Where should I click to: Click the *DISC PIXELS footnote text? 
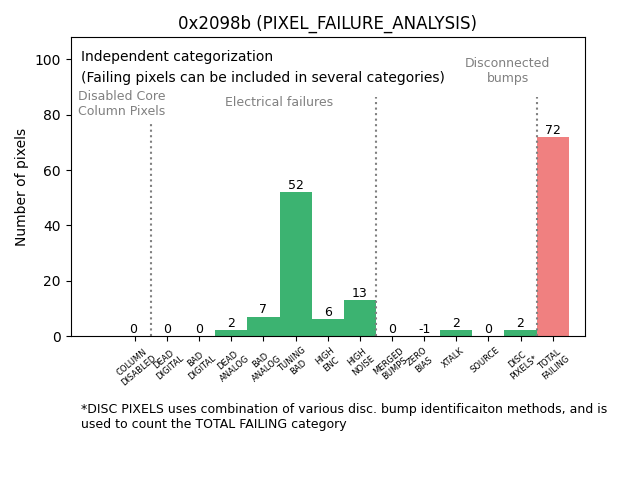(x=343, y=416)
